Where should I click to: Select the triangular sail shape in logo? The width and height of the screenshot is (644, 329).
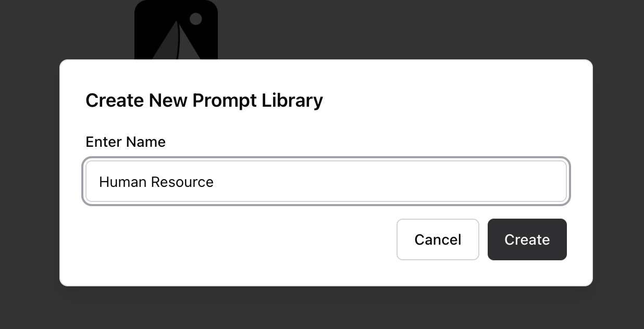[x=167, y=44]
